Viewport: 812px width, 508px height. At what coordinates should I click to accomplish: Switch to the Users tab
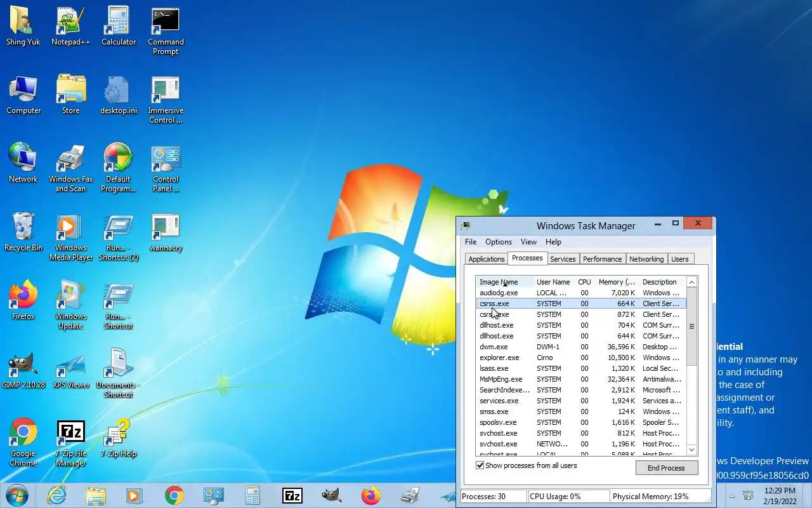tap(680, 259)
